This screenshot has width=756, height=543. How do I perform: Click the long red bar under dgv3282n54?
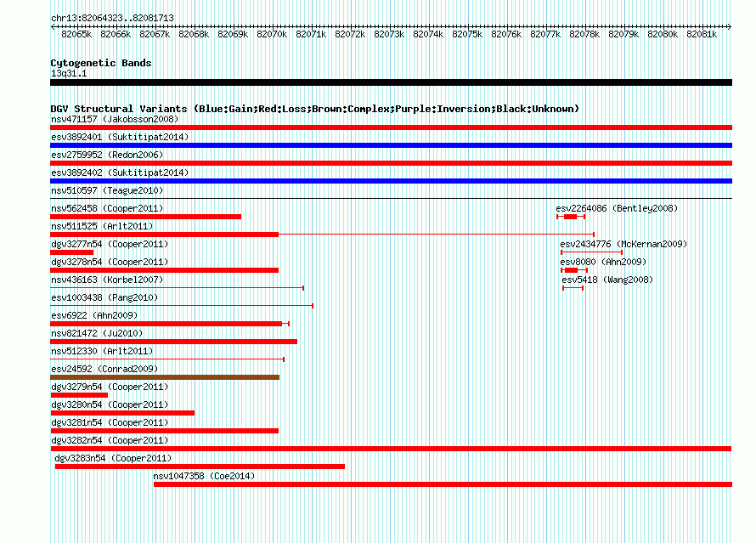pyautogui.click(x=391, y=449)
